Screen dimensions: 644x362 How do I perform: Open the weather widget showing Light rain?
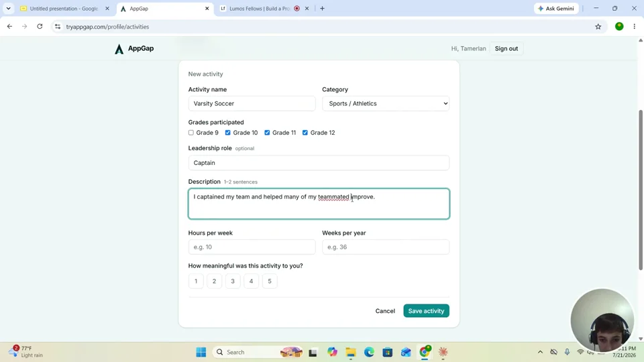pos(25,352)
